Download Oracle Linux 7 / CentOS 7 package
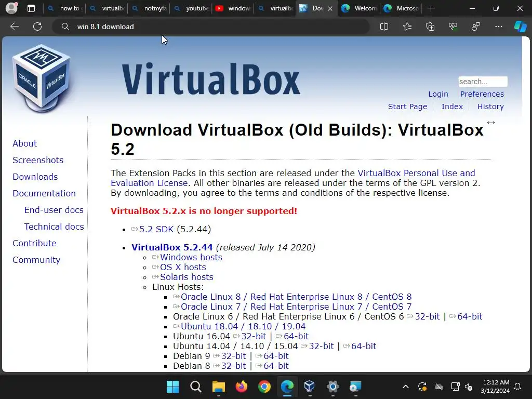 (x=296, y=307)
